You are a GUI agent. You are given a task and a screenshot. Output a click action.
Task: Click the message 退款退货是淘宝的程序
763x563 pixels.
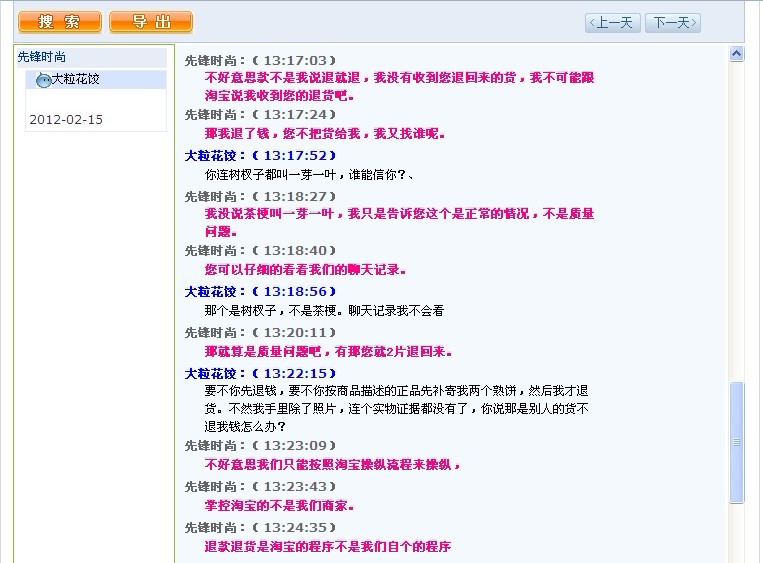coord(327,546)
